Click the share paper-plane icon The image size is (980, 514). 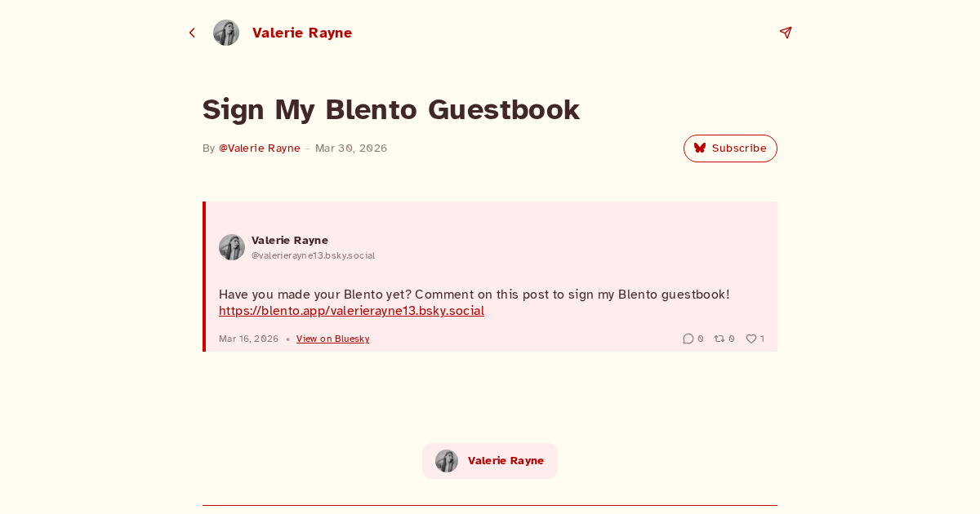(786, 33)
